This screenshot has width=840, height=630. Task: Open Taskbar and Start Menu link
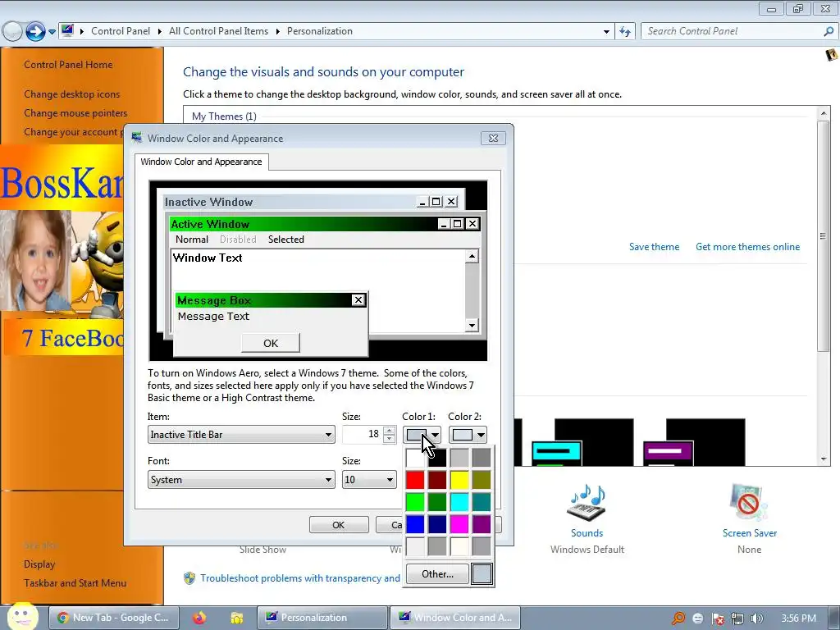[75, 583]
